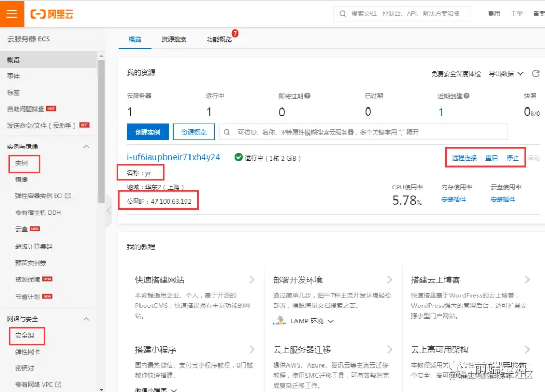Click the LAMP environment icon
Viewport: 545px width, 392px height.
tap(279, 321)
